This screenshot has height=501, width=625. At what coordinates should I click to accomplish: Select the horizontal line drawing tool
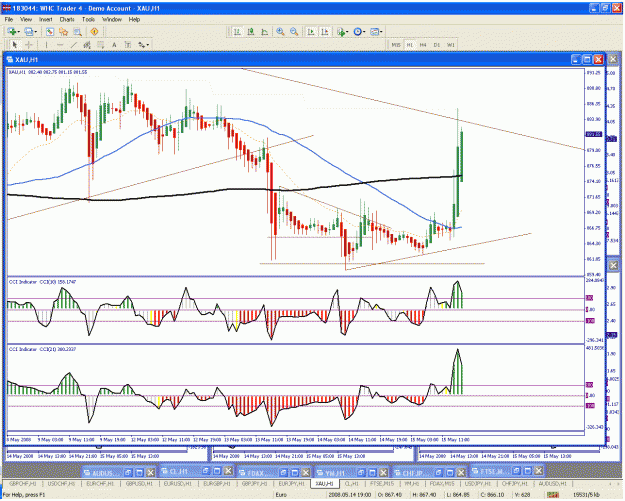pos(60,45)
